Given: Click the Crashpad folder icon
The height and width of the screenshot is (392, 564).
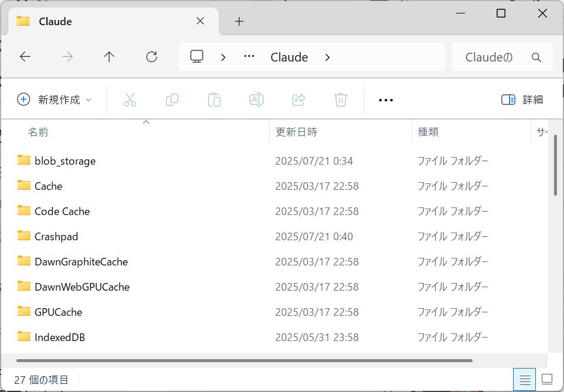Looking at the screenshot, I should coord(24,236).
